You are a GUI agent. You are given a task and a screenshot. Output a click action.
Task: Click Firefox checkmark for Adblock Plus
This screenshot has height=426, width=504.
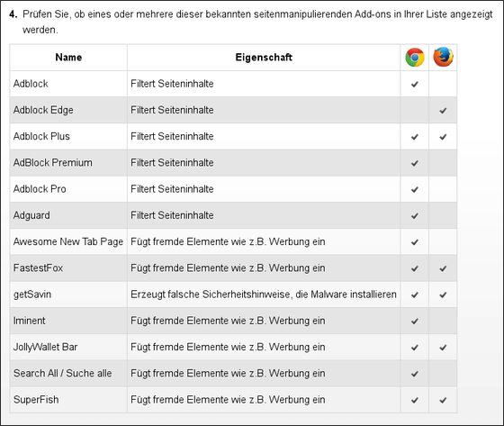(443, 137)
